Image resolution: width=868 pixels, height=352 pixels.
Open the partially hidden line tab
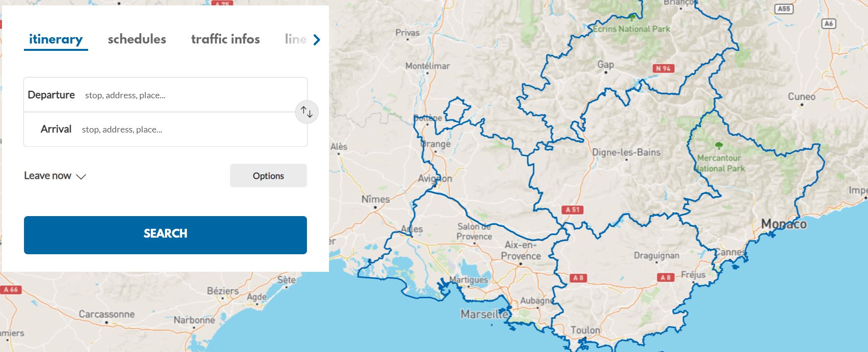tap(295, 39)
